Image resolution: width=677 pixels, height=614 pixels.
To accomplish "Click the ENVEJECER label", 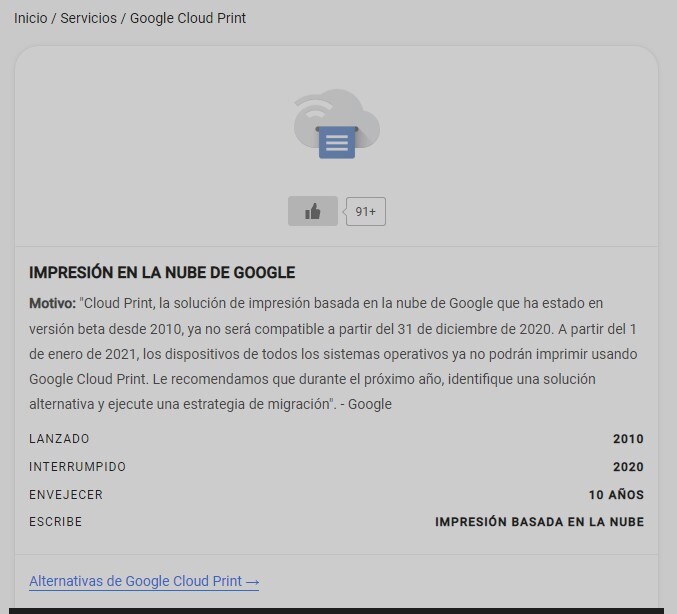I will (x=66, y=494).
